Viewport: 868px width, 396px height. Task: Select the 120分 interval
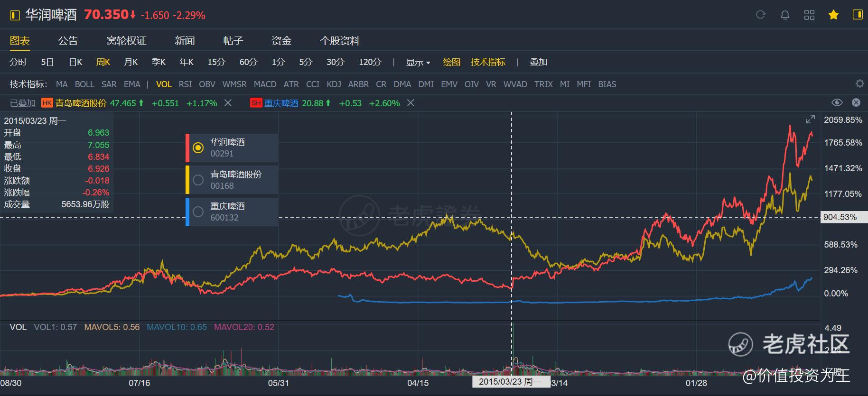point(370,62)
